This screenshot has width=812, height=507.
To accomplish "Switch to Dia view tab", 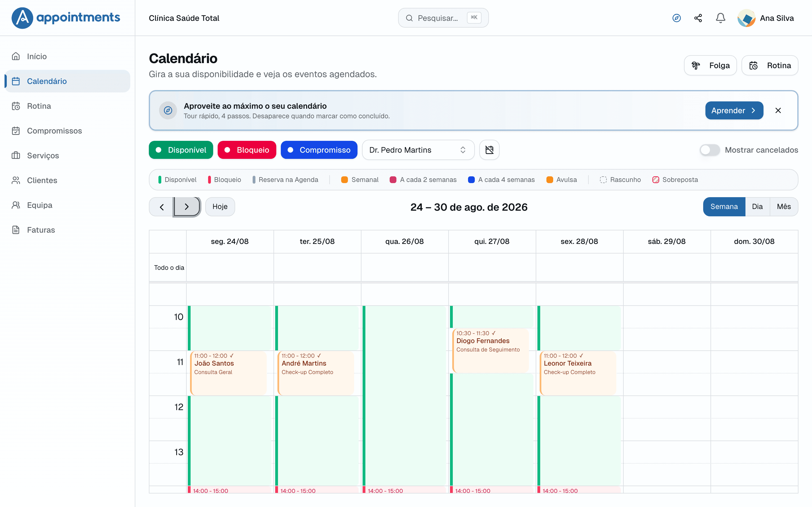I will [757, 207].
